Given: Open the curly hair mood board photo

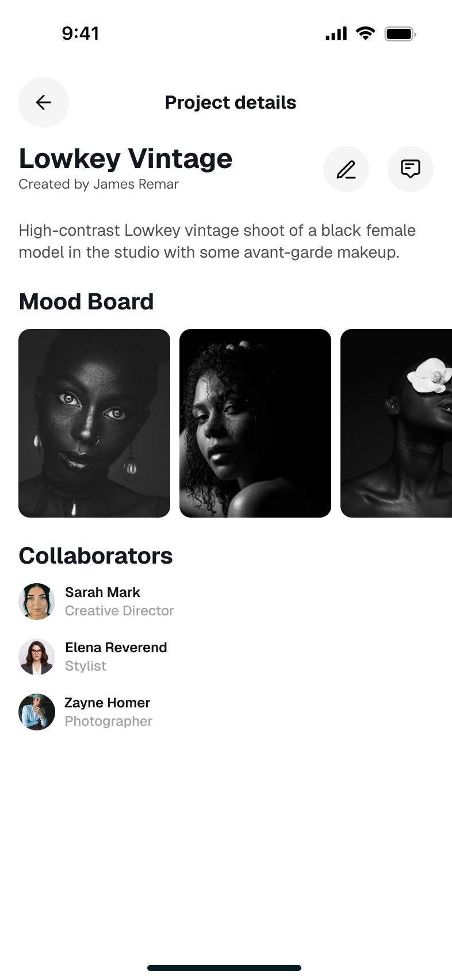Looking at the screenshot, I should (x=255, y=423).
